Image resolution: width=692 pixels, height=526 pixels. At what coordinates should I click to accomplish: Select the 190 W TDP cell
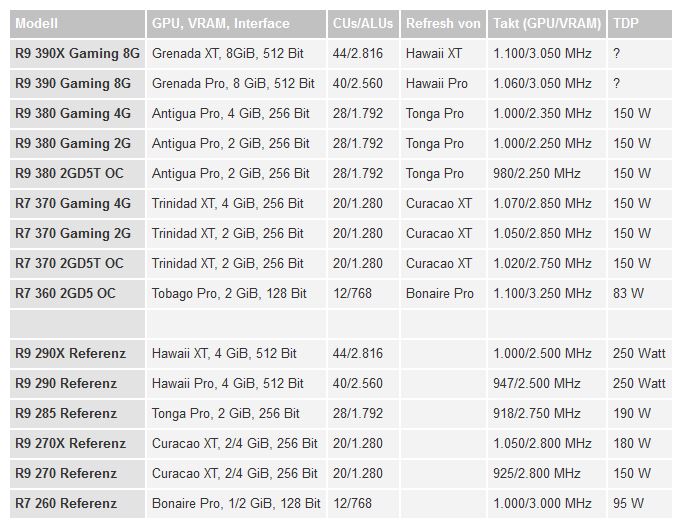click(639, 413)
